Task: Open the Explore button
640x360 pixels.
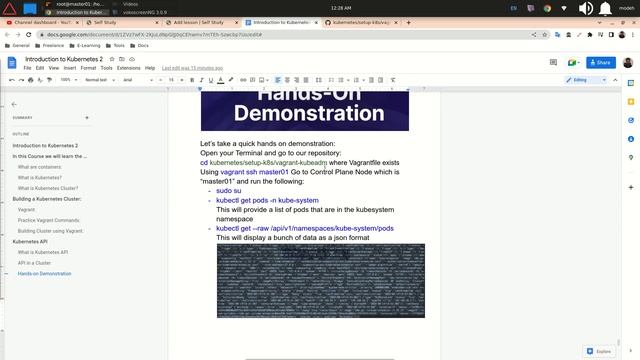Action: click(599, 351)
